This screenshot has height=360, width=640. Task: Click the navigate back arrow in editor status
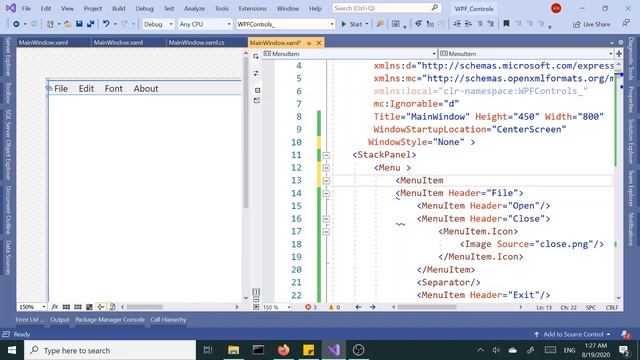coord(358,307)
